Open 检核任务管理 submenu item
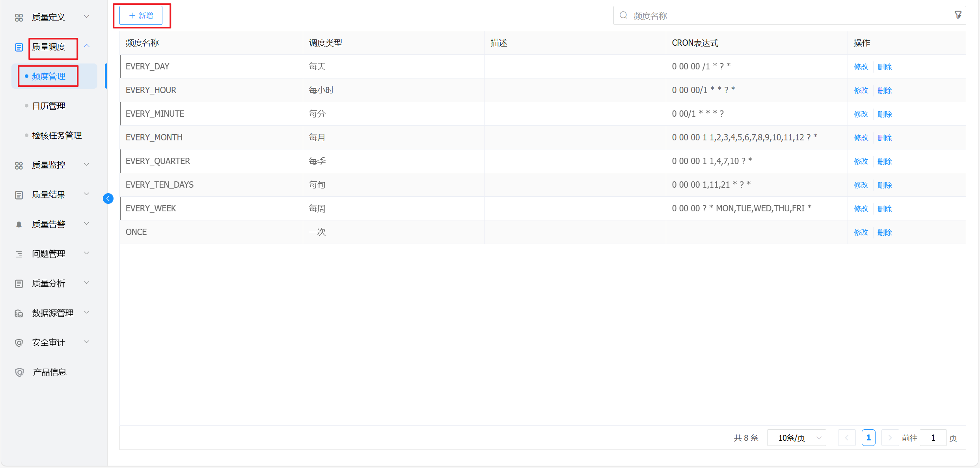 point(57,136)
